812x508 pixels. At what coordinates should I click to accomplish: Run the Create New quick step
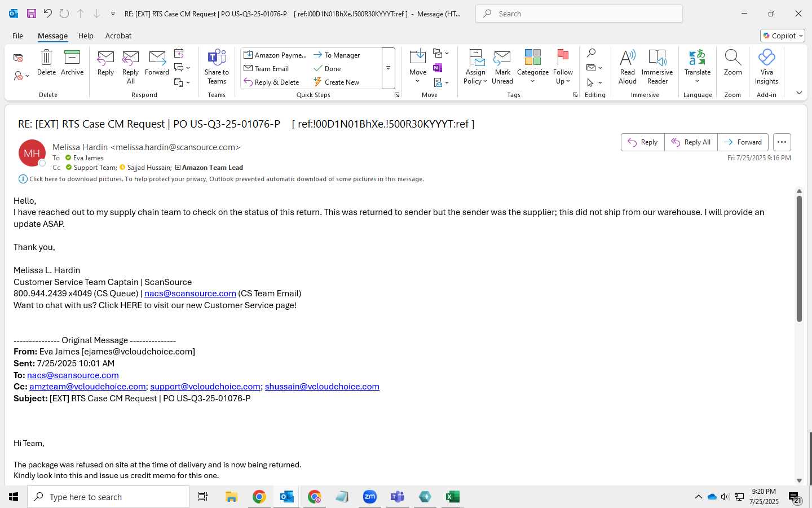tap(337, 82)
